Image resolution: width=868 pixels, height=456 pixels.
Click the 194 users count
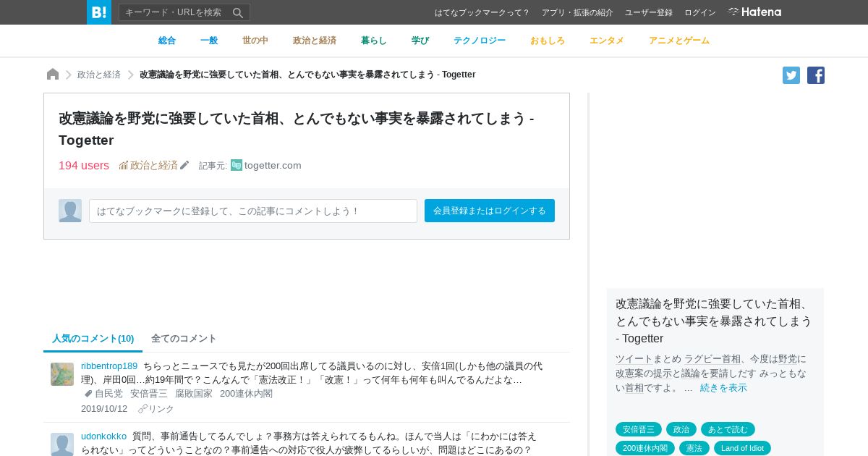pos(84,165)
